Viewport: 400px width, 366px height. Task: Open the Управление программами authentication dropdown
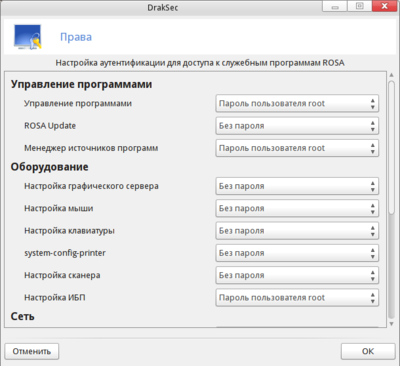297,103
